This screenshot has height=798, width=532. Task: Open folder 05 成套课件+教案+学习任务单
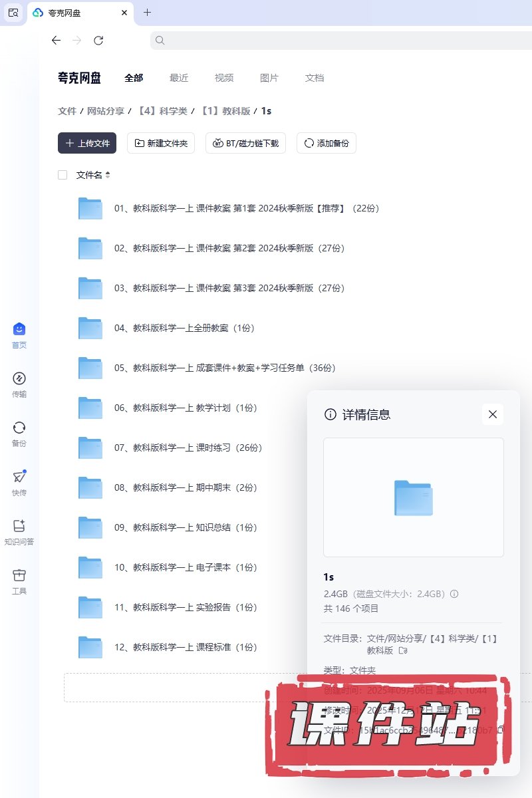coord(225,368)
